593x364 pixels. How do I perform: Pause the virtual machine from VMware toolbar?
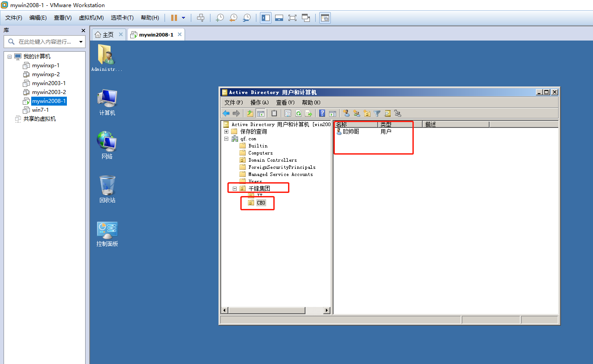coord(174,18)
